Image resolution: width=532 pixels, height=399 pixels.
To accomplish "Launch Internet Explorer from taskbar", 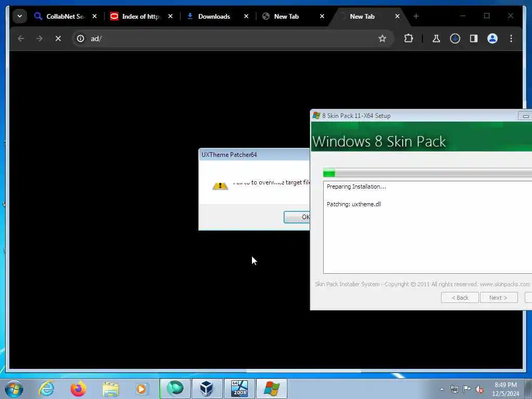I will 46,389.
